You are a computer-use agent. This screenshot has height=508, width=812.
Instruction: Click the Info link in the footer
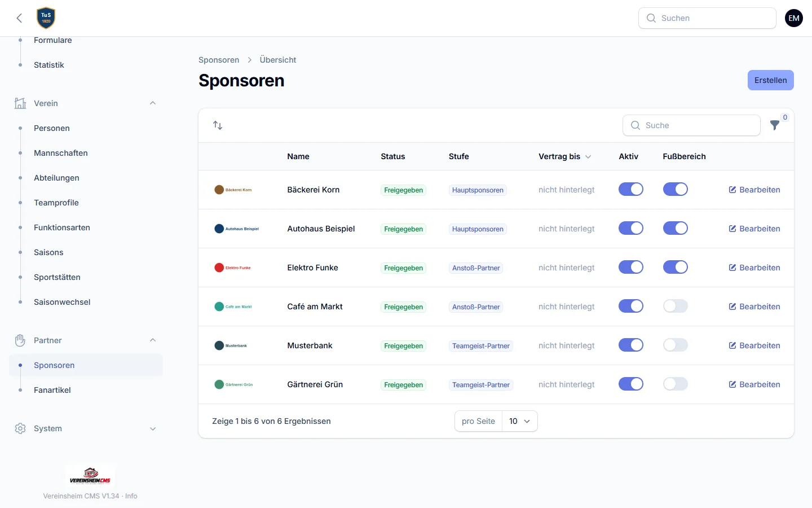[131, 496]
